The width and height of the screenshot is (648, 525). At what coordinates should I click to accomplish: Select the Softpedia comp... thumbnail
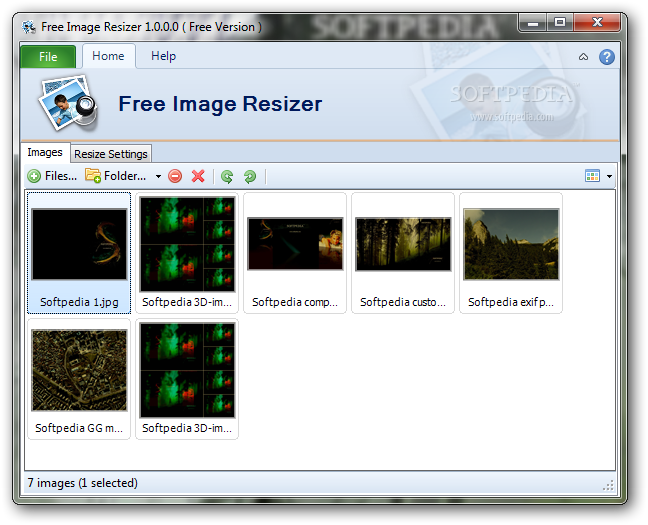(295, 253)
